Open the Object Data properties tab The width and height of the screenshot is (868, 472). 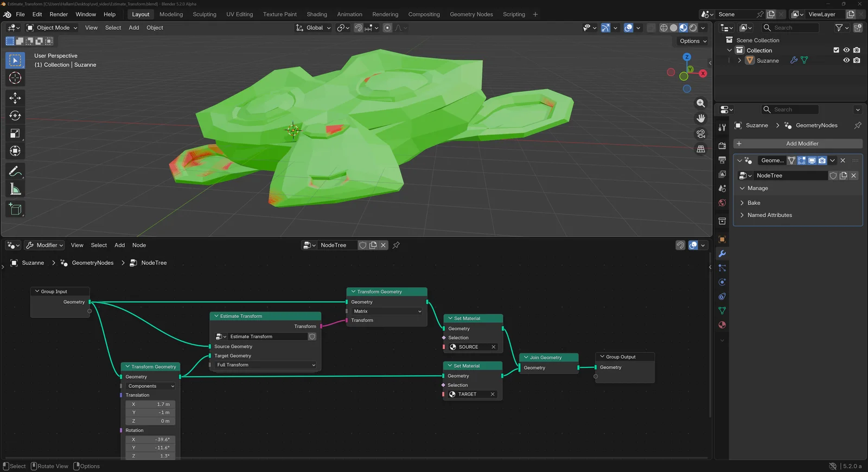click(722, 311)
